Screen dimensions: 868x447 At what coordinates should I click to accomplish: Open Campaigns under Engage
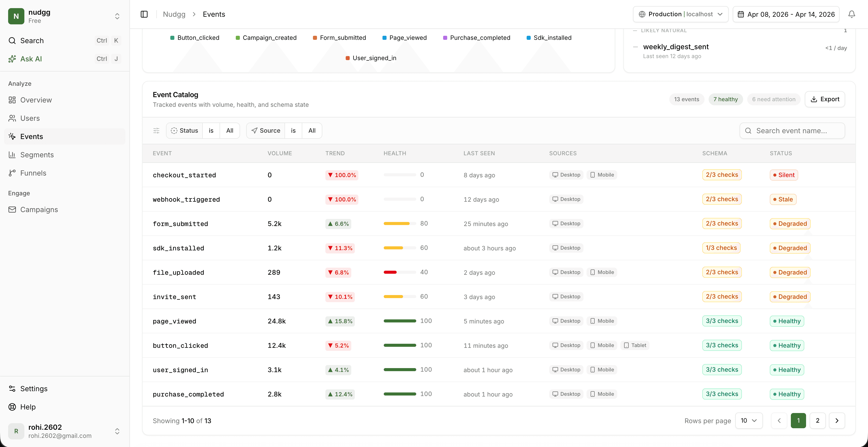pos(65,210)
